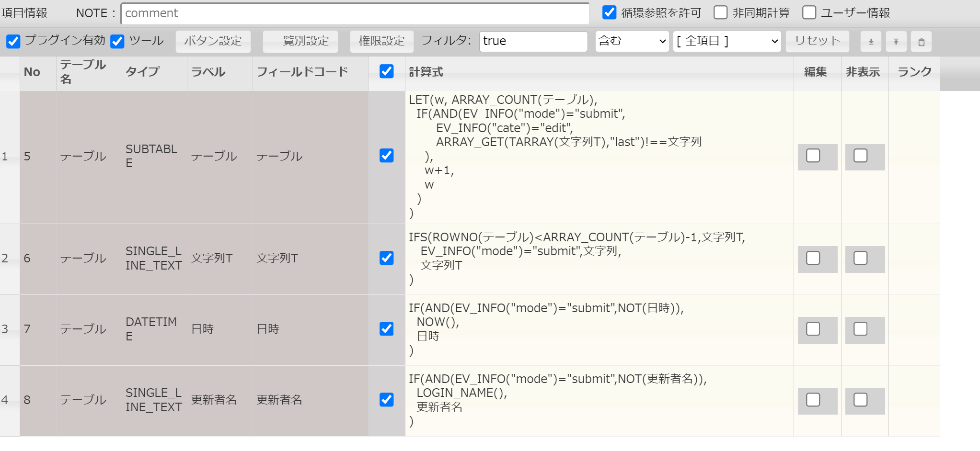This screenshot has width=980, height=451.
Task: Open 権限設定 settings
Action: (381, 41)
